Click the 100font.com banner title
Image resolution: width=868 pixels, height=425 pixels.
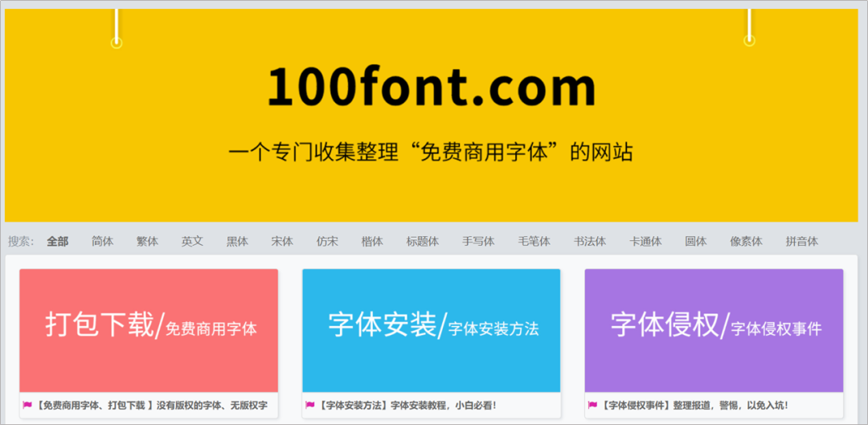click(x=432, y=87)
